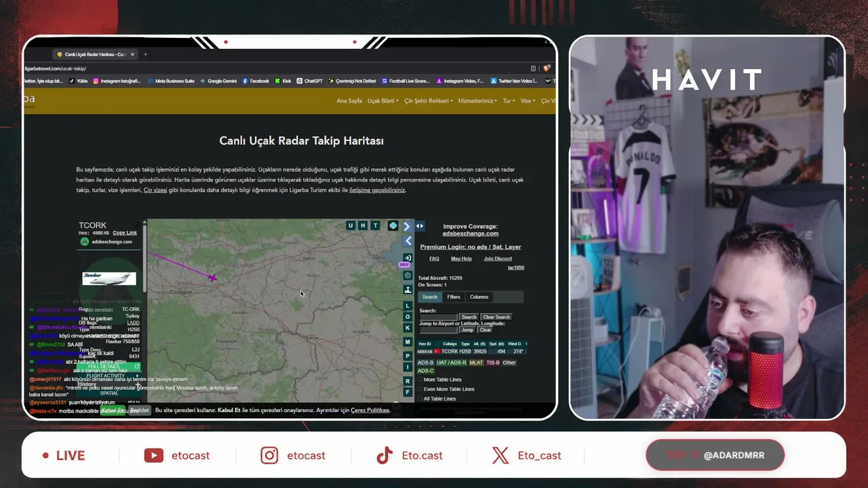Click the right-pointing sidebar arrow on map
This screenshot has width=868, height=488.
407,226
